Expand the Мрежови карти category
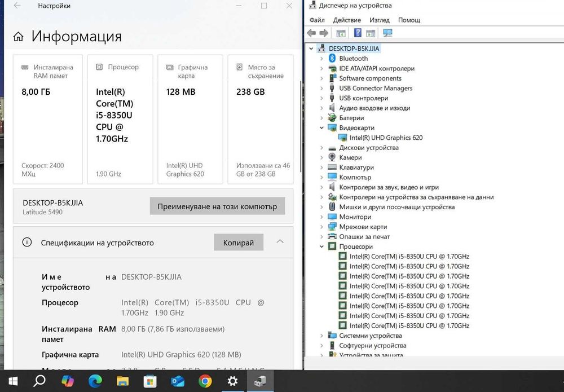 (x=321, y=227)
